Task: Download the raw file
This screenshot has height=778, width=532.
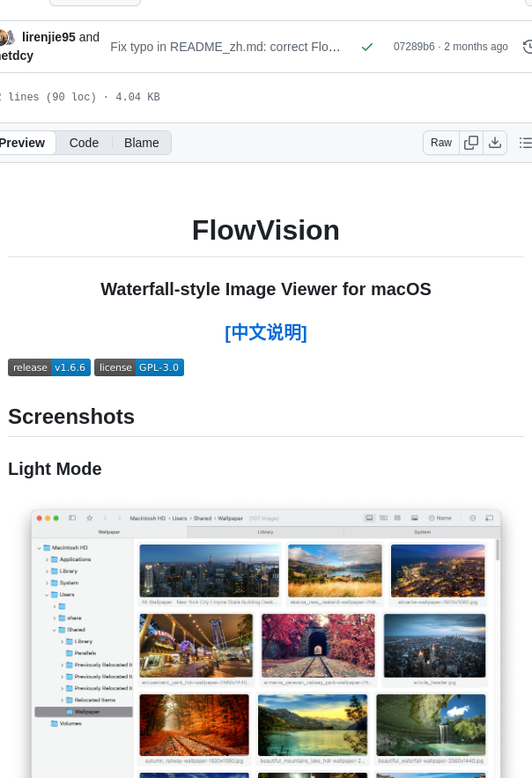Action: click(x=495, y=143)
